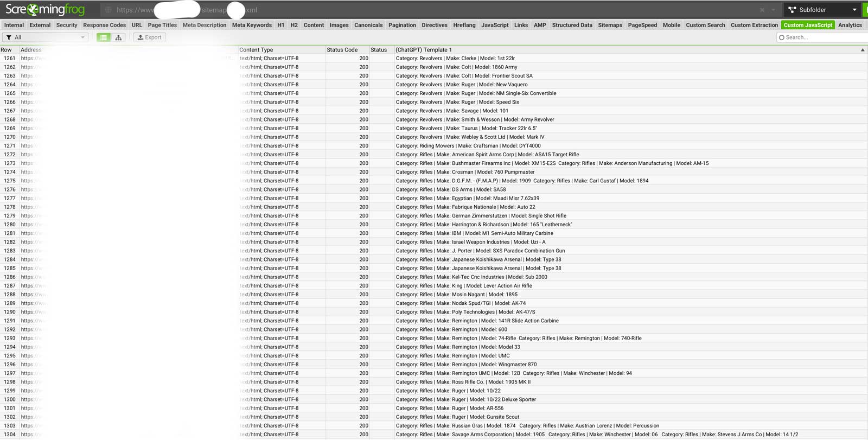Screen dimensions: 868x440
Task: Open the Meta Keywords tab
Action: 252,25
